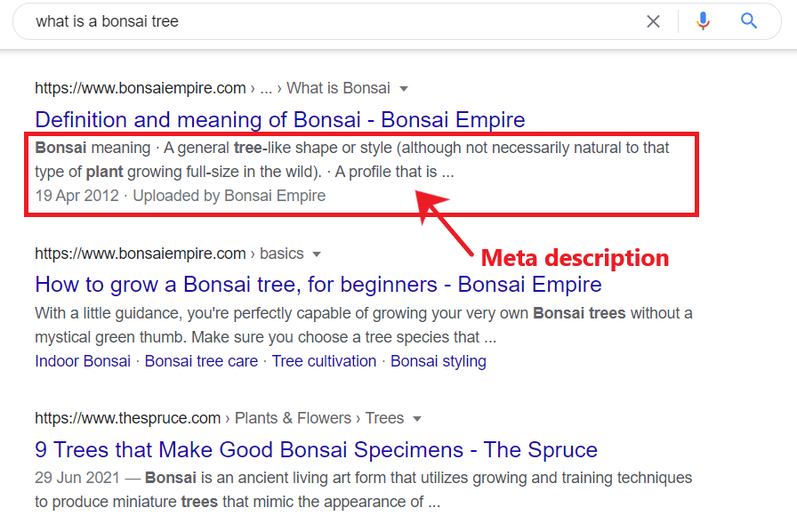Expand dropdown arrow next to What is Bonsai

tap(404, 89)
